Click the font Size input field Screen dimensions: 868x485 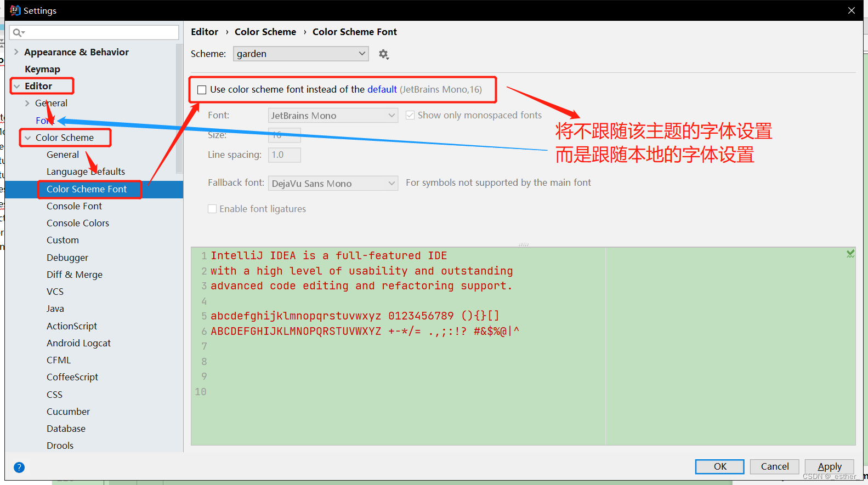click(x=284, y=135)
